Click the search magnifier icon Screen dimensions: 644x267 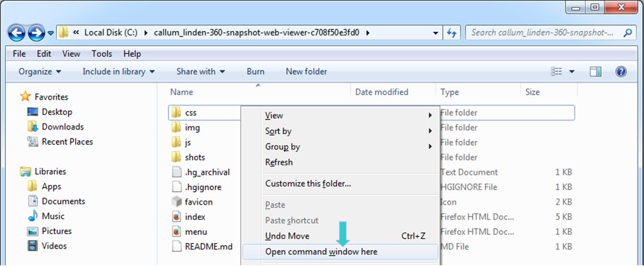(628, 33)
